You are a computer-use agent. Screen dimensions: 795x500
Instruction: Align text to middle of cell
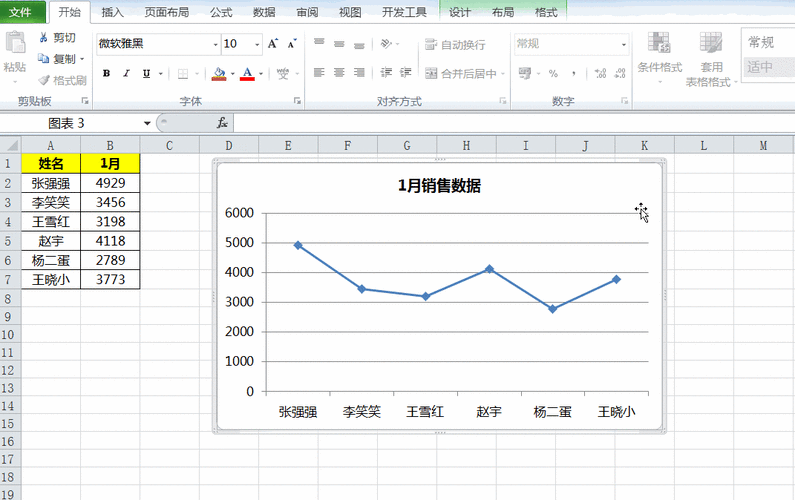point(339,44)
